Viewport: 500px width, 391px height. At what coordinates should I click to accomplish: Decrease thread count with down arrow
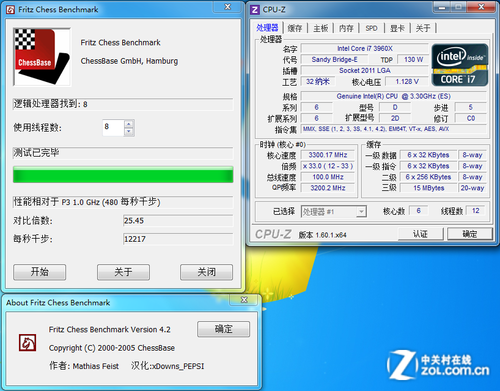[129, 132]
